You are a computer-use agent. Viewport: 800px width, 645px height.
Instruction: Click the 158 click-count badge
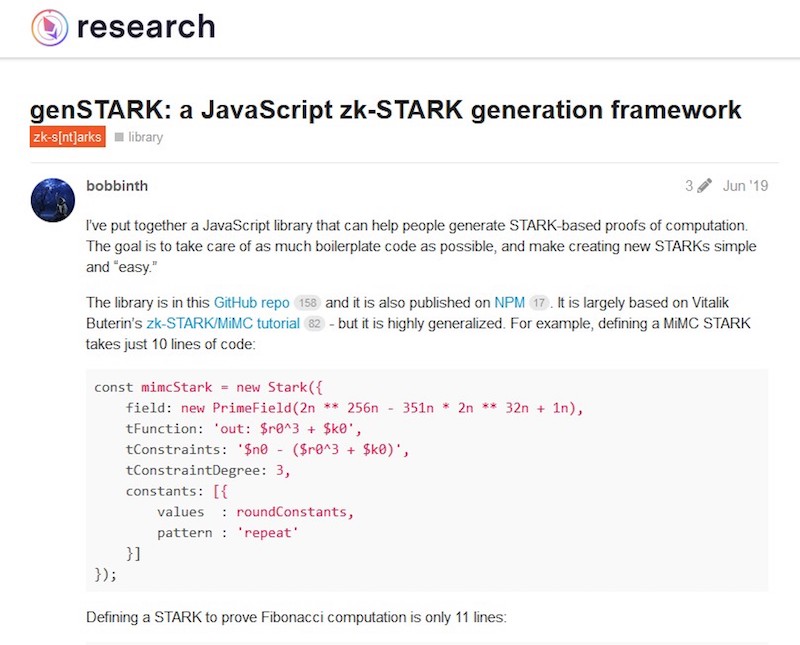tap(308, 302)
